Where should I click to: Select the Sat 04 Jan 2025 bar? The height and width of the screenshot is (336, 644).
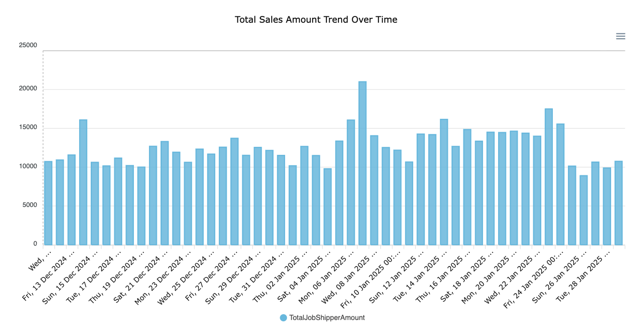(x=328, y=206)
